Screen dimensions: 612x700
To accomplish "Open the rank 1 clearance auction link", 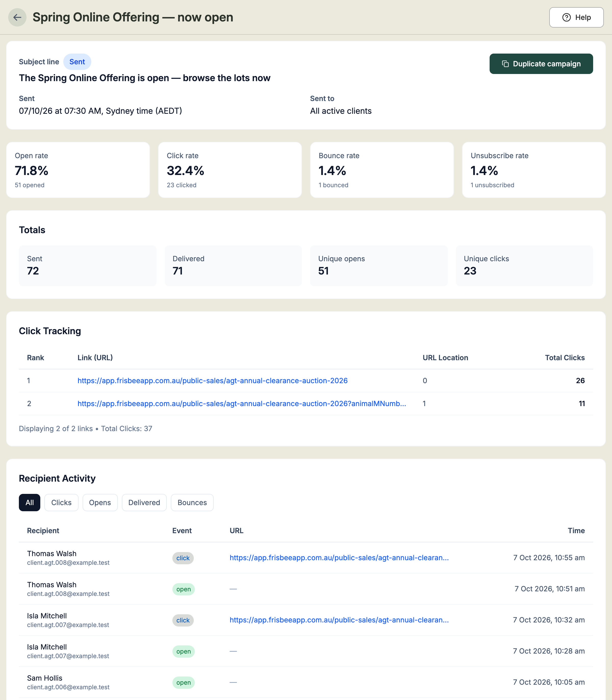I will [x=212, y=381].
